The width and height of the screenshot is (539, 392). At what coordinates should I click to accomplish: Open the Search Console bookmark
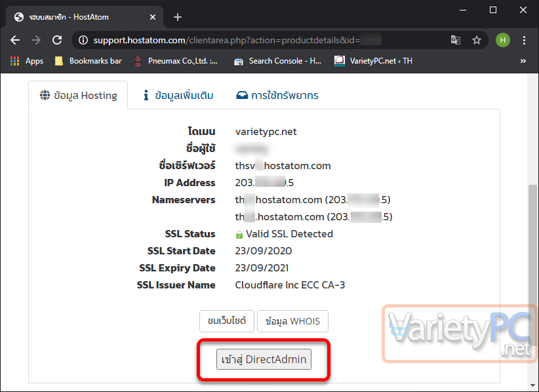277,61
